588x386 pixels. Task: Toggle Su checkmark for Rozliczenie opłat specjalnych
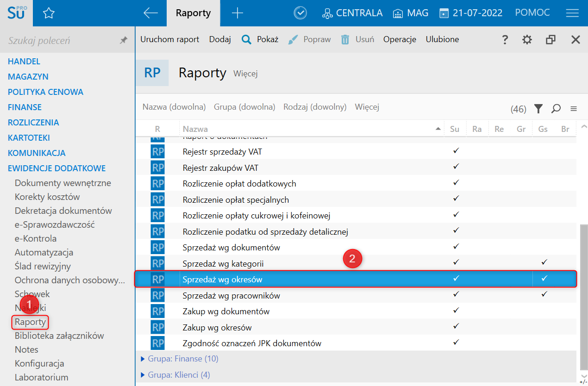click(456, 199)
